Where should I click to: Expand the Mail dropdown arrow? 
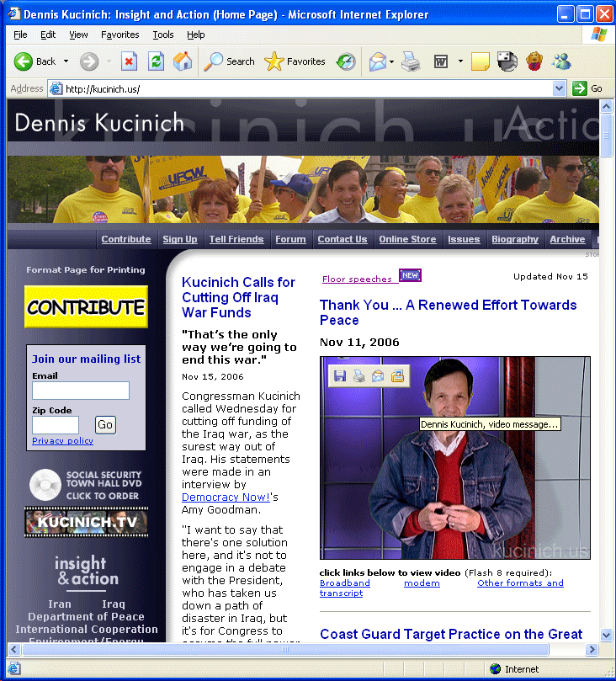pos(391,61)
